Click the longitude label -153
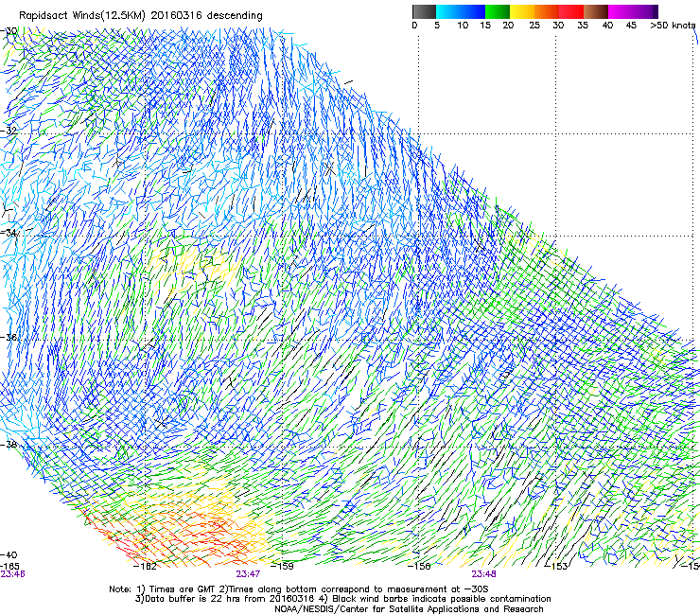 click(x=556, y=567)
